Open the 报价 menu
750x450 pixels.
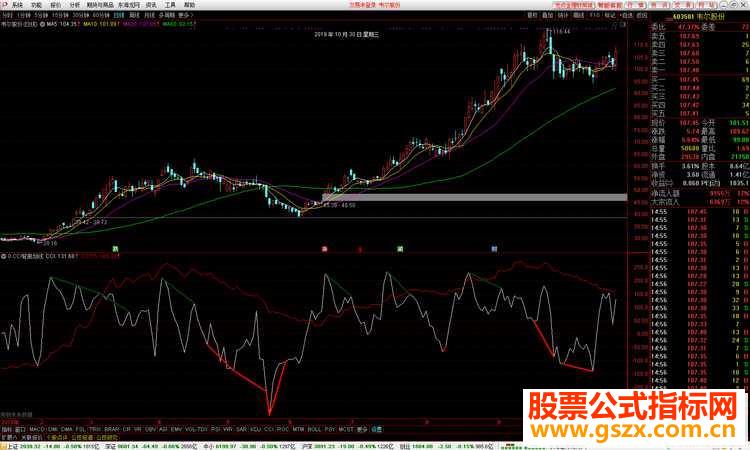[x=55, y=5]
